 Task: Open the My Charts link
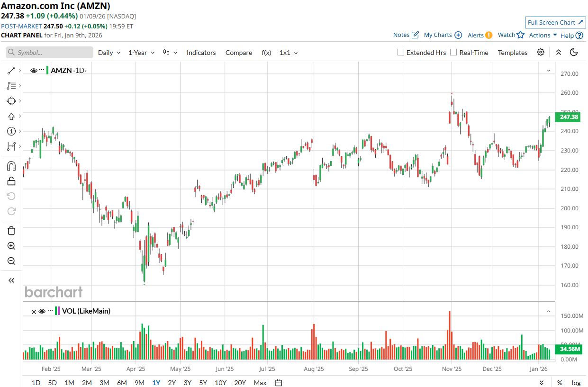coord(438,35)
